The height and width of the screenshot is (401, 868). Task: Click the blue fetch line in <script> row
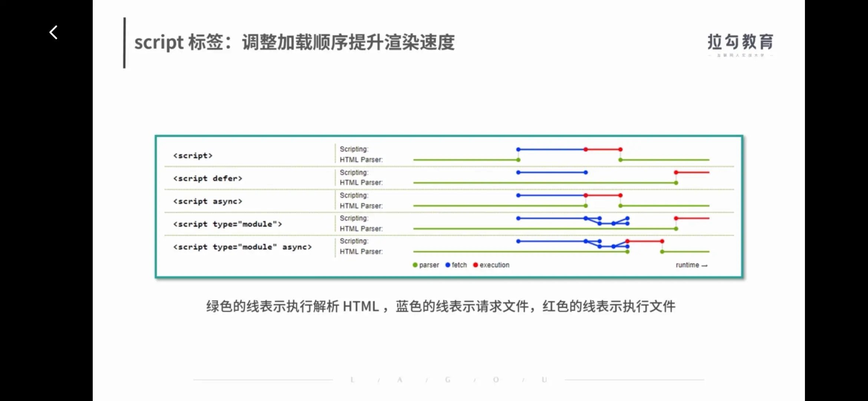click(x=552, y=149)
